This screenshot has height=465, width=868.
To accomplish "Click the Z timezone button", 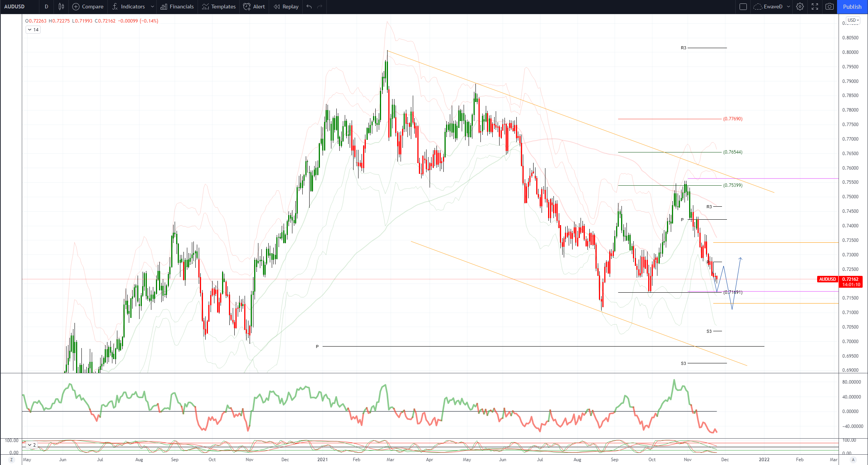I will [x=11, y=460].
